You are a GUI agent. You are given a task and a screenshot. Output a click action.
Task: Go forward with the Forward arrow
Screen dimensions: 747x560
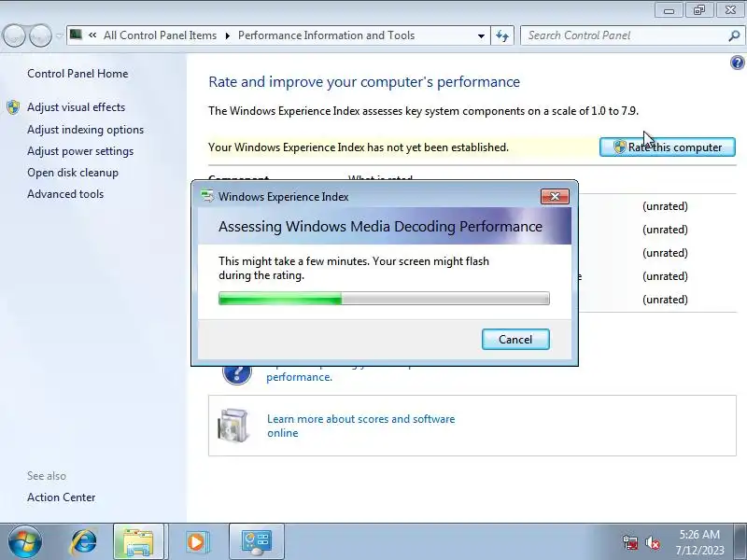(x=40, y=35)
